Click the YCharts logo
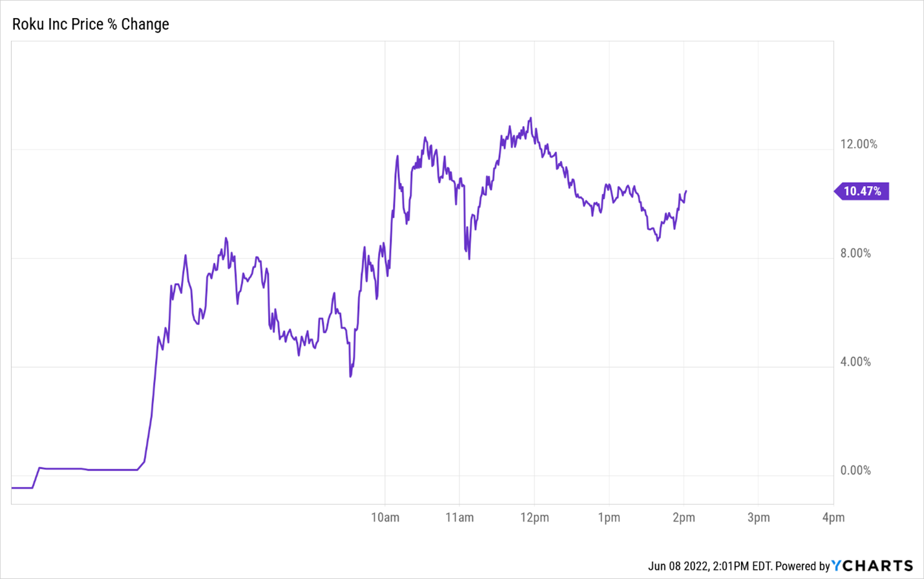This screenshot has height=579, width=924. 872,566
